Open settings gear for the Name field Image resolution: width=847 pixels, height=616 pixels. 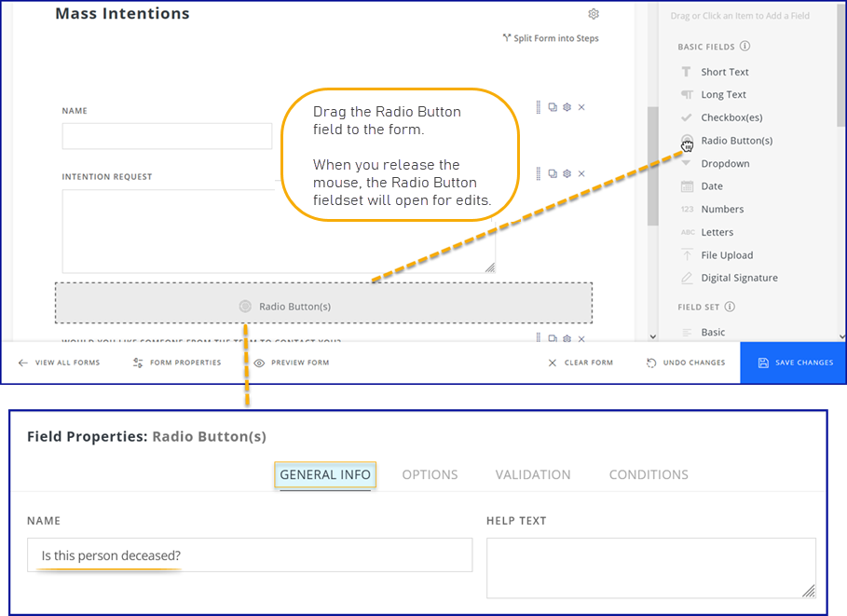[566, 107]
